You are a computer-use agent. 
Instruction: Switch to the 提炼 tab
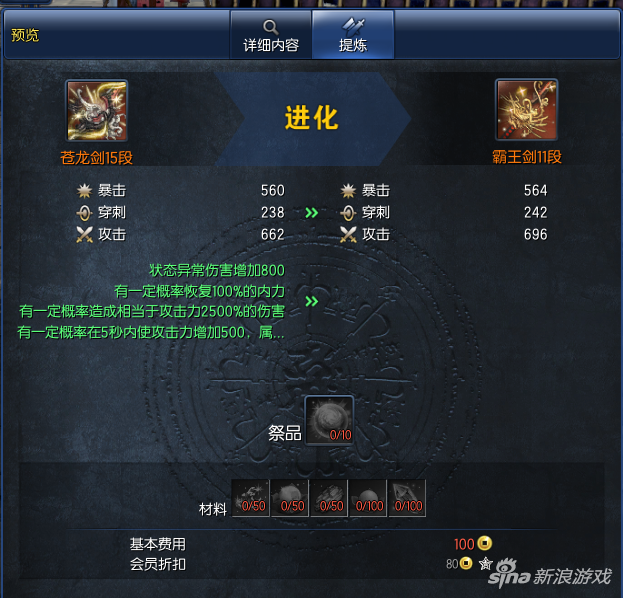[353, 35]
